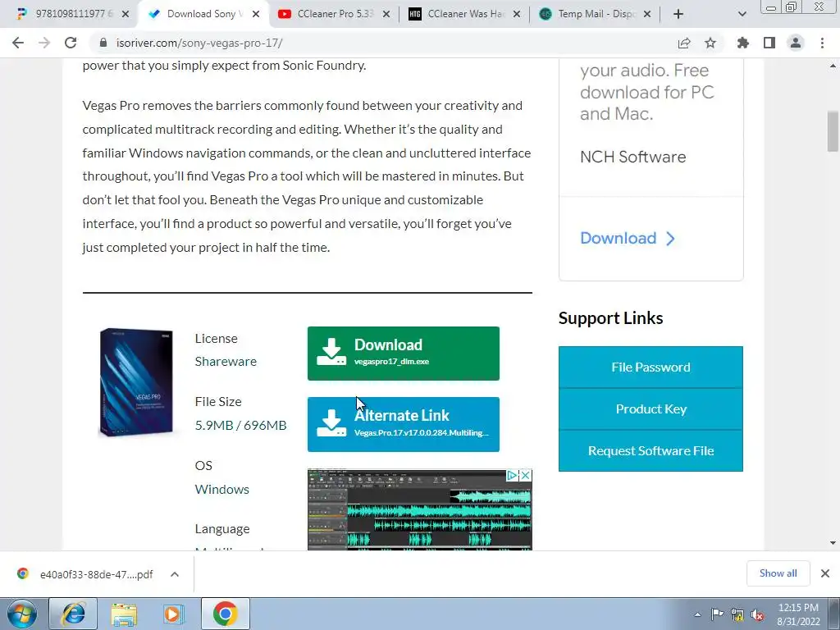Click the 5.9MB / 696MB file size
The height and width of the screenshot is (630, 840).
tap(240, 426)
